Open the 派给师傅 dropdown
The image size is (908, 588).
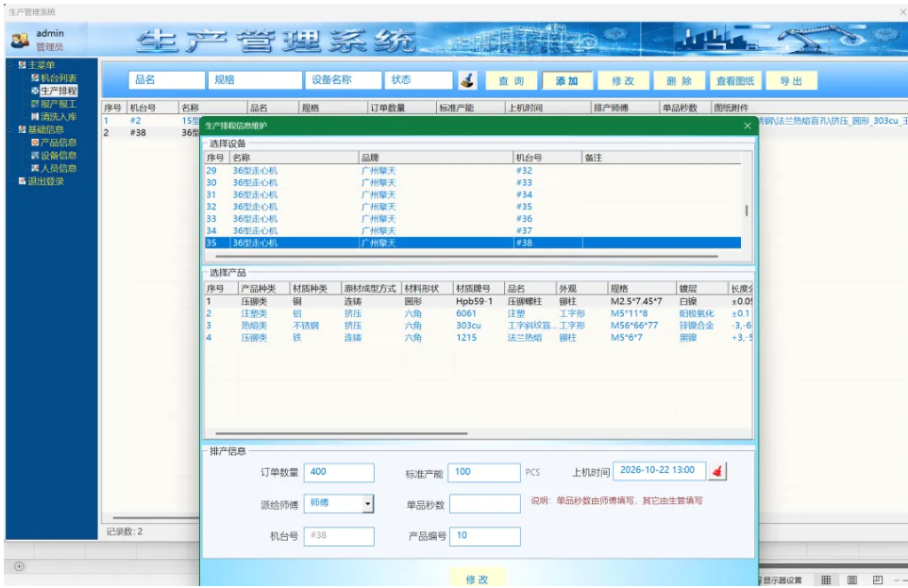pyautogui.click(x=368, y=504)
